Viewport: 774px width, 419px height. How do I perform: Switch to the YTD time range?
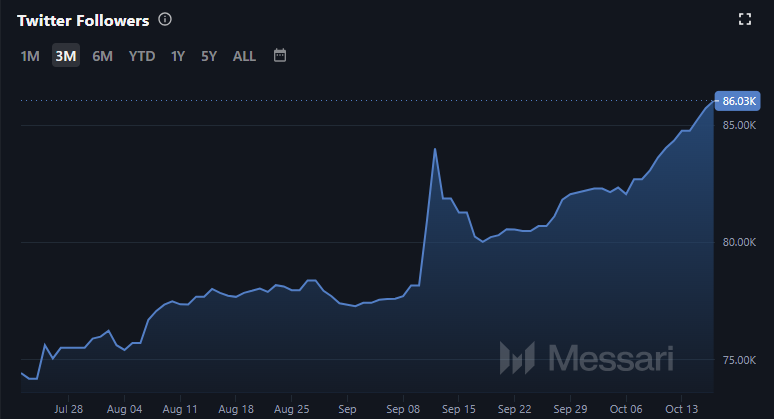coord(142,56)
